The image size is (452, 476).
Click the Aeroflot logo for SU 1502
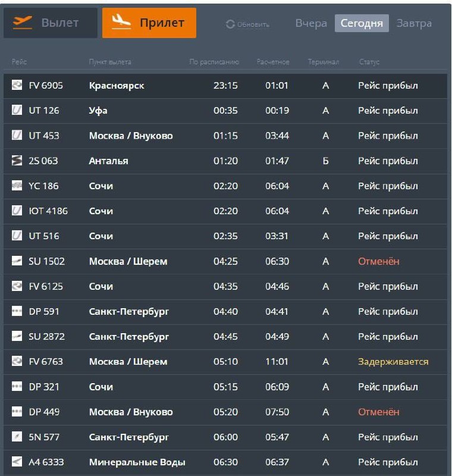coord(17,261)
